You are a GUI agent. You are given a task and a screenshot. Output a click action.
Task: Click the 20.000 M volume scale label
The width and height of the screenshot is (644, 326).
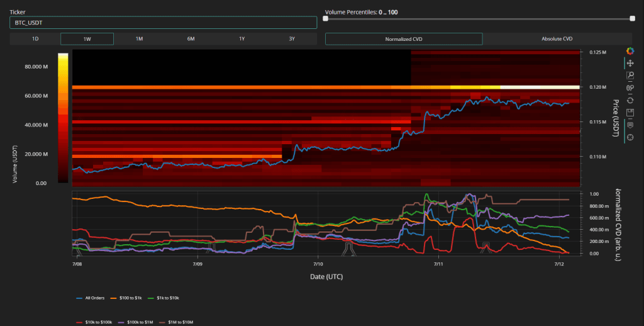click(x=37, y=154)
